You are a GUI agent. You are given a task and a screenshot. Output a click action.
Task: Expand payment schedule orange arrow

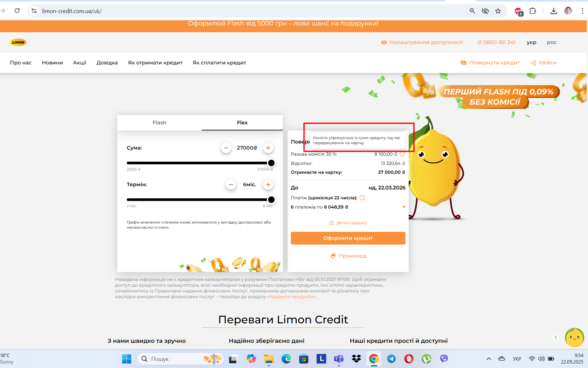404,207
